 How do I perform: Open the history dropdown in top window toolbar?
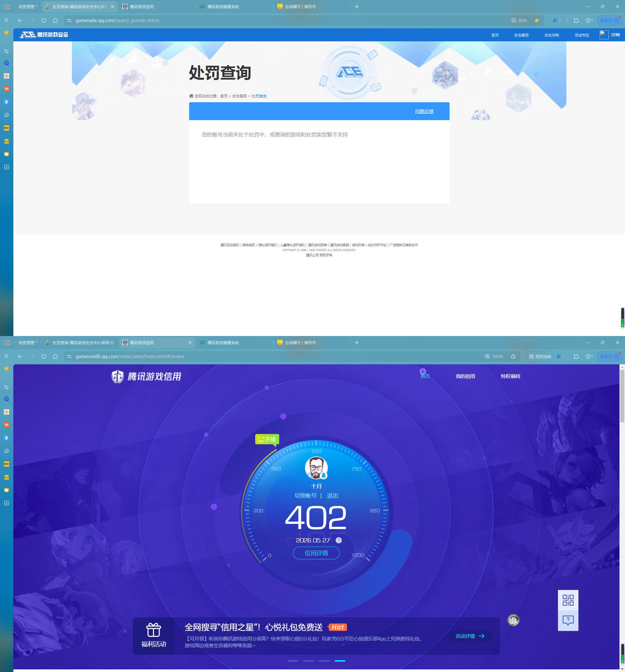(589, 21)
